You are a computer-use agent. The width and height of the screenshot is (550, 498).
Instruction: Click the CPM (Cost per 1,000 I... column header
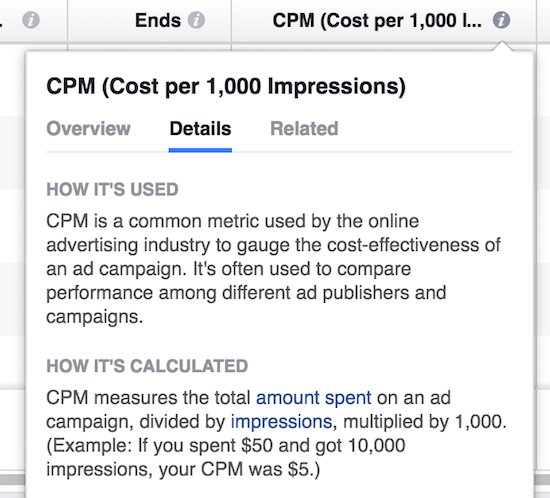pyautogui.click(x=377, y=20)
